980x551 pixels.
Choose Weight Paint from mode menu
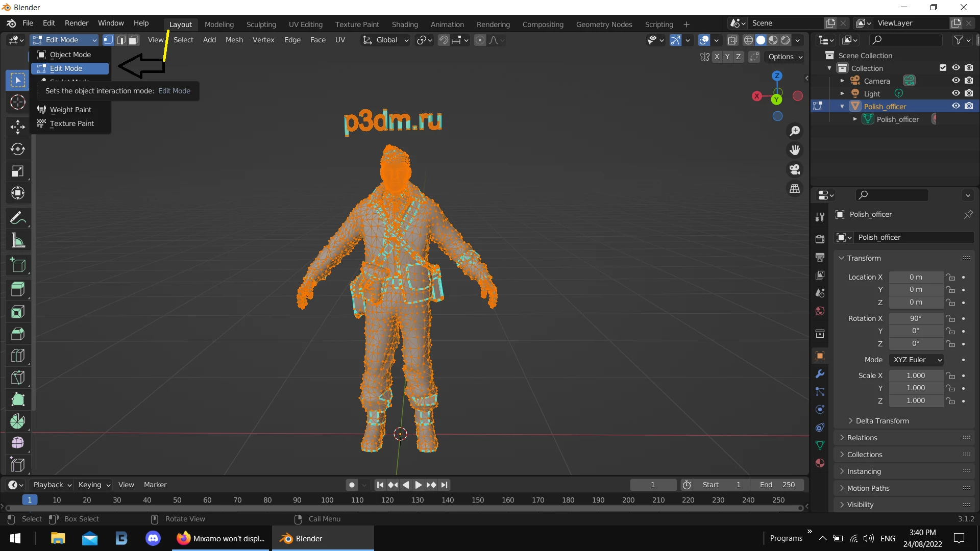70,110
